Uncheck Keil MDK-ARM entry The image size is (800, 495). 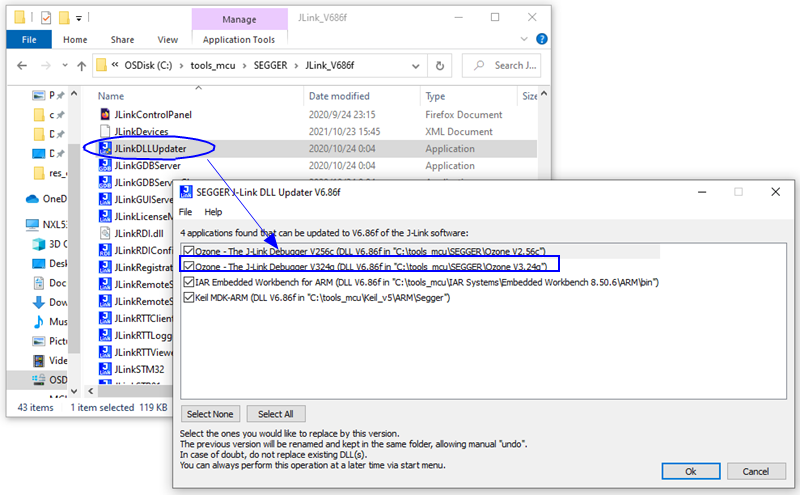[x=189, y=297]
